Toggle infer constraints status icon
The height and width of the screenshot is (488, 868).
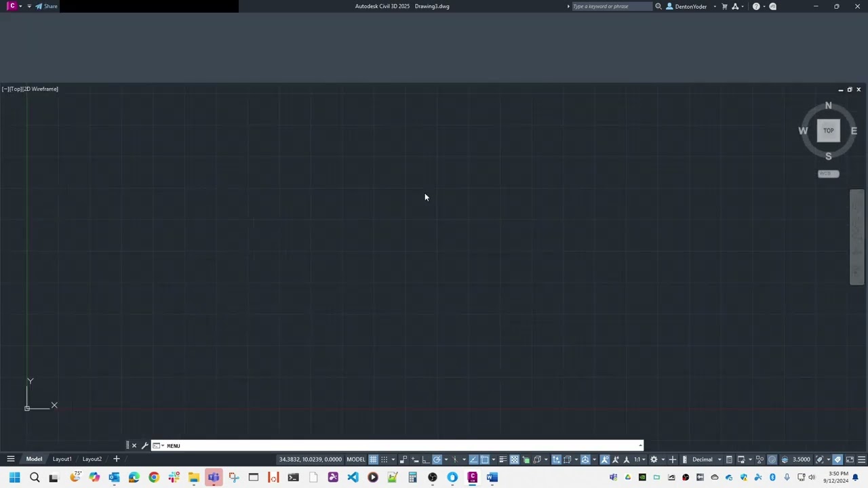coord(403,460)
